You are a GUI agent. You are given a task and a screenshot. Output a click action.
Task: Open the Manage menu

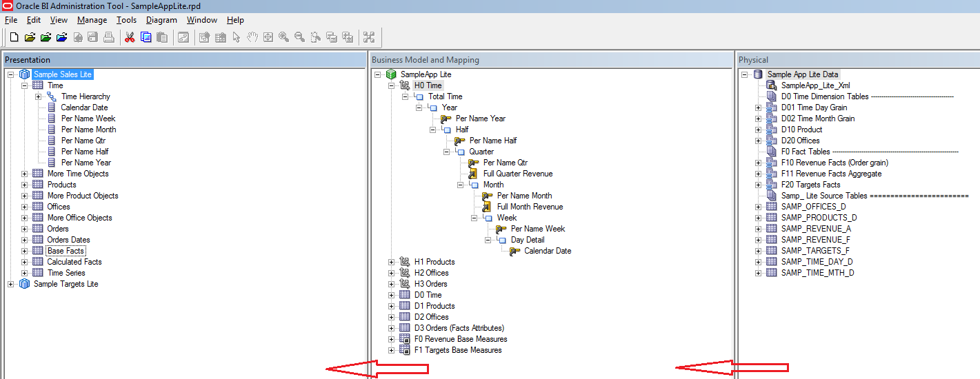tap(92, 20)
